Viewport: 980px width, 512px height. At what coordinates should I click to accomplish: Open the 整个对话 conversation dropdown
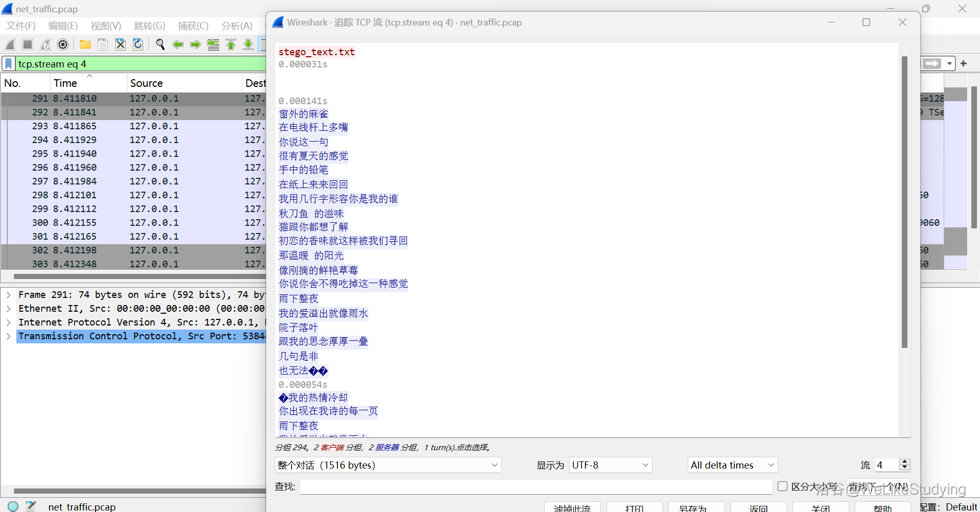coord(388,465)
